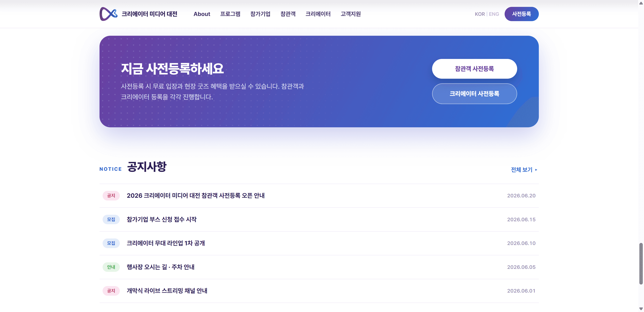Open the 고객지원 menu
This screenshot has width=644, height=312.
click(350, 14)
